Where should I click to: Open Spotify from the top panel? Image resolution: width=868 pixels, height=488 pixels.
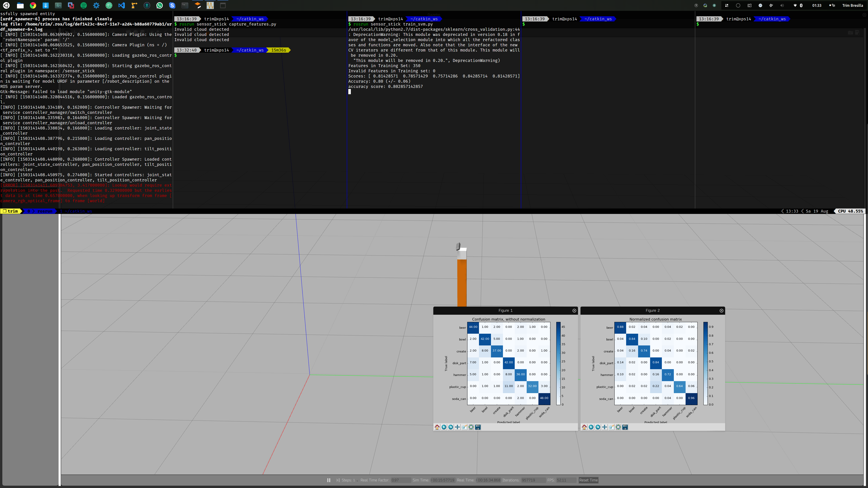click(84, 5)
